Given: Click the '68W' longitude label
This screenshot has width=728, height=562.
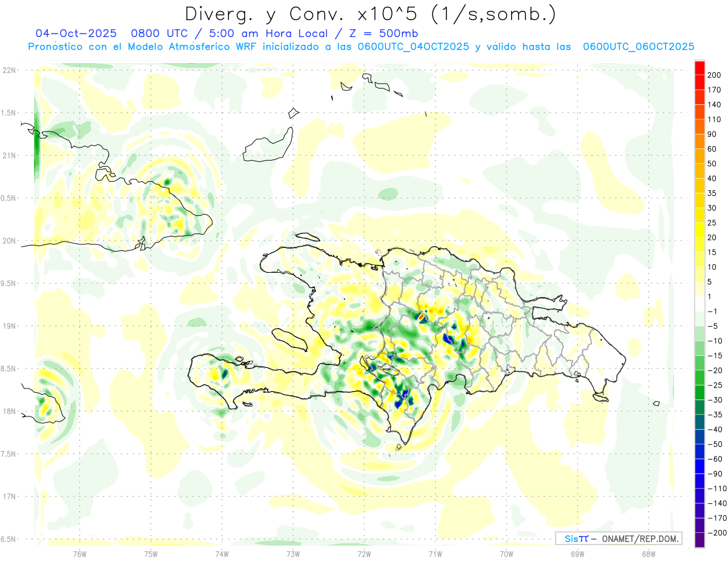Looking at the screenshot, I should (x=648, y=553).
